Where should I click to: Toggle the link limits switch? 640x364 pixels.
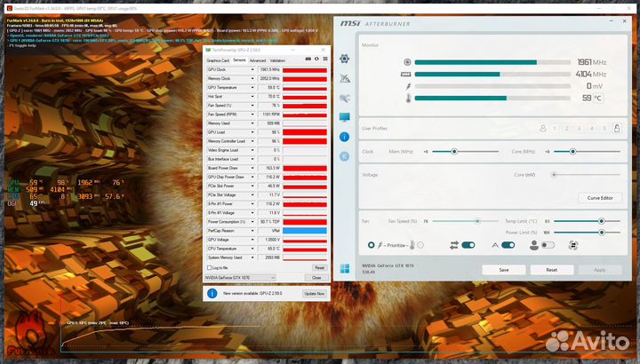[468, 245]
